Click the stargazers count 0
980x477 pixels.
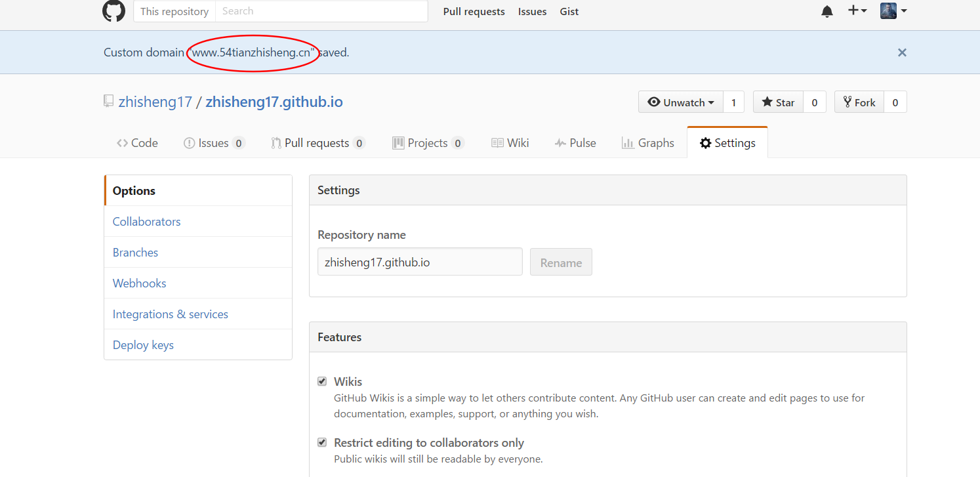(x=815, y=102)
